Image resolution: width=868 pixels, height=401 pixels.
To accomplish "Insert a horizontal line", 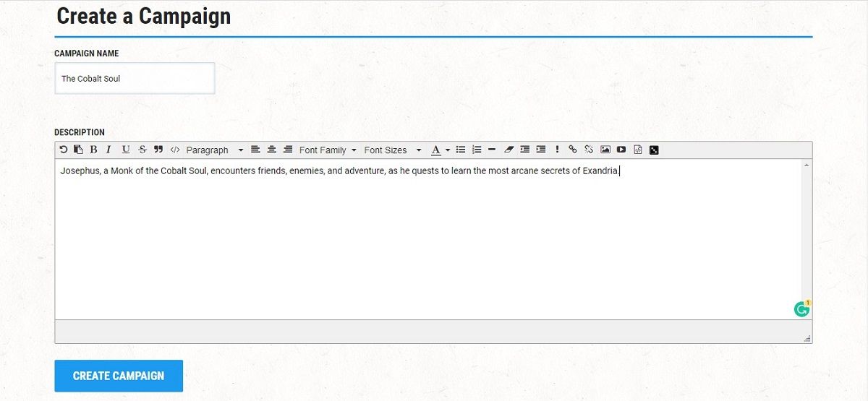I will [492, 150].
